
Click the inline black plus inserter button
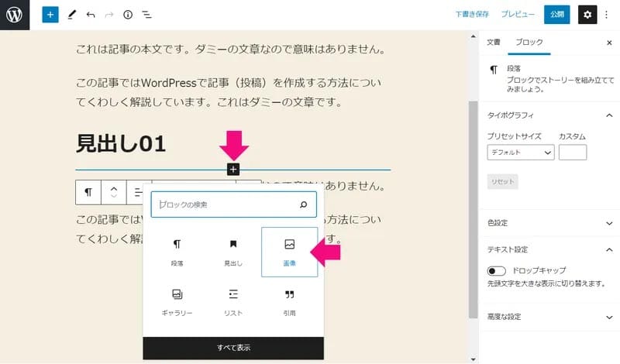(233, 170)
